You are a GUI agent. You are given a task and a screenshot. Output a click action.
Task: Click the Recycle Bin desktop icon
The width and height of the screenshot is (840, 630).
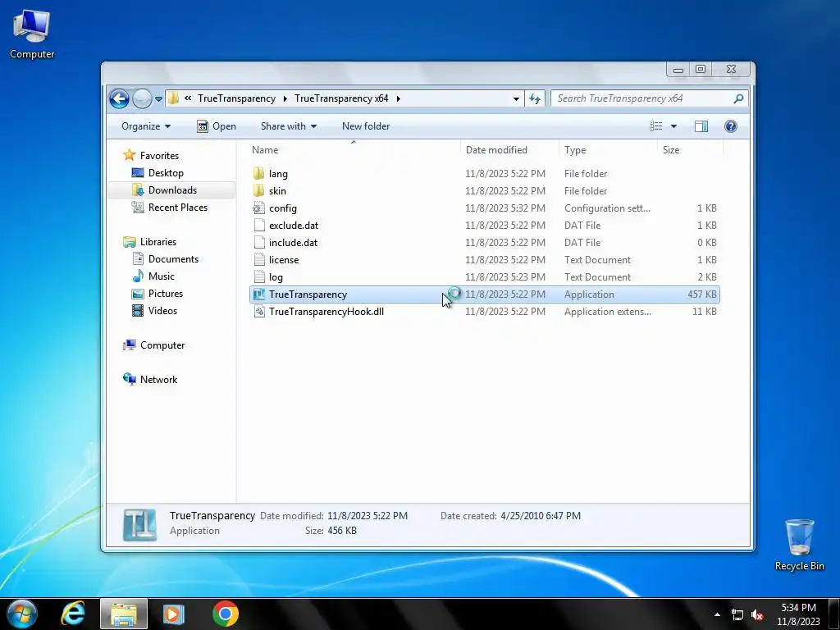tap(799, 545)
